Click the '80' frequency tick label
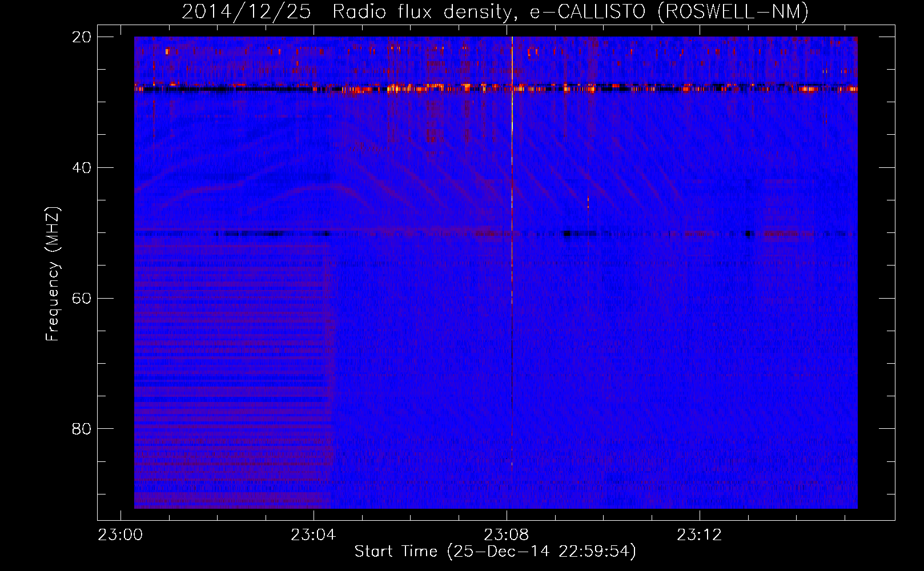 tap(82, 429)
